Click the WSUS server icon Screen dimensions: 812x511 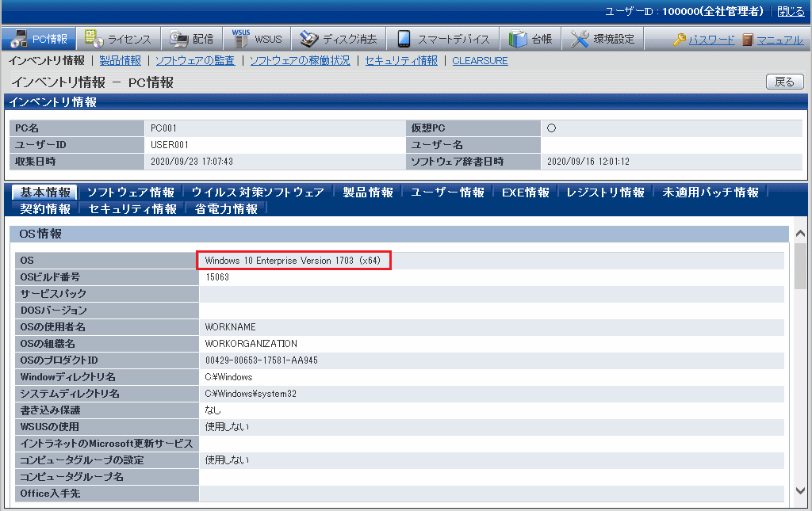pos(241,38)
